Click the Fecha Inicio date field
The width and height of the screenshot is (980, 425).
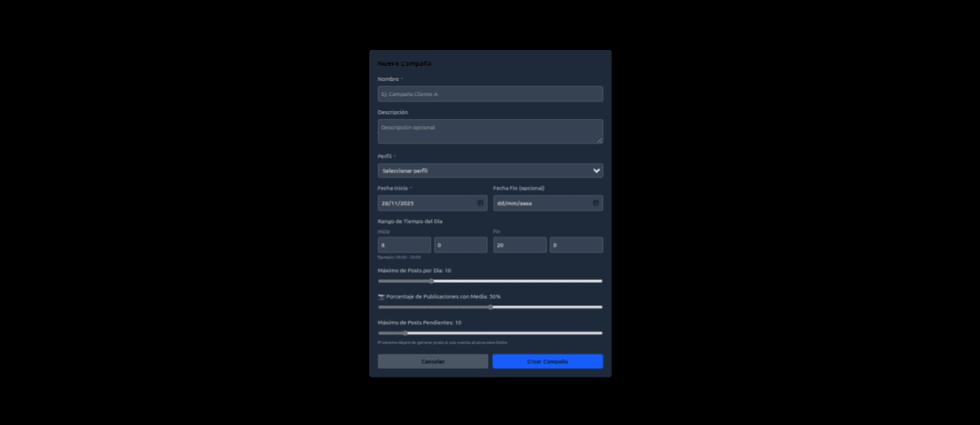click(432, 203)
